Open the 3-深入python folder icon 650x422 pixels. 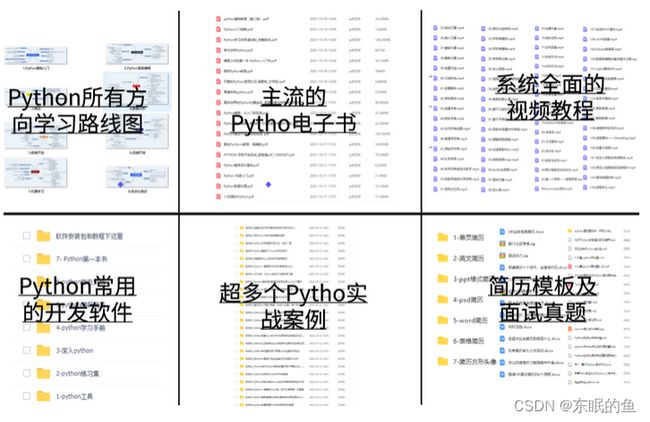[43, 350]
